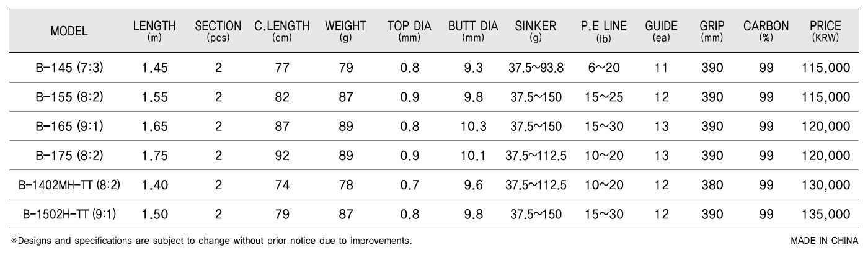Select the 135,000 price cell

(x=825, y=214)
